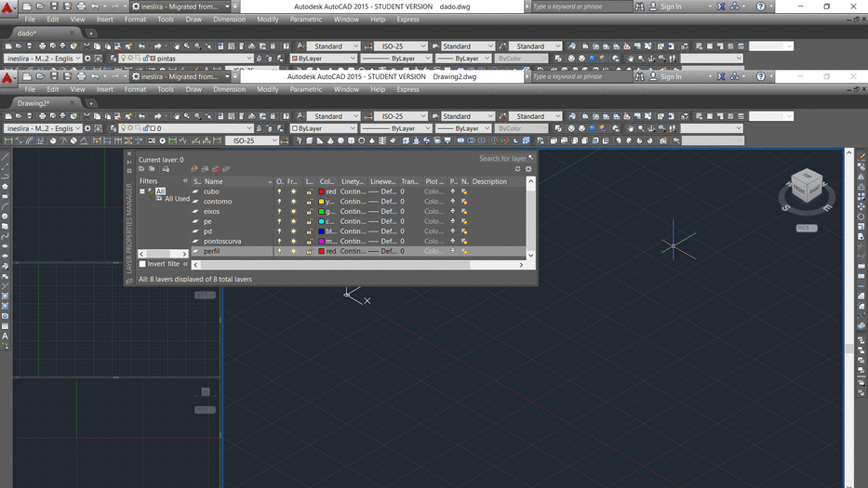Click Autodesk Exchange X icon in Drawing2 title bar
This screenshot has height=488, width=868.
tap(721, 76)
